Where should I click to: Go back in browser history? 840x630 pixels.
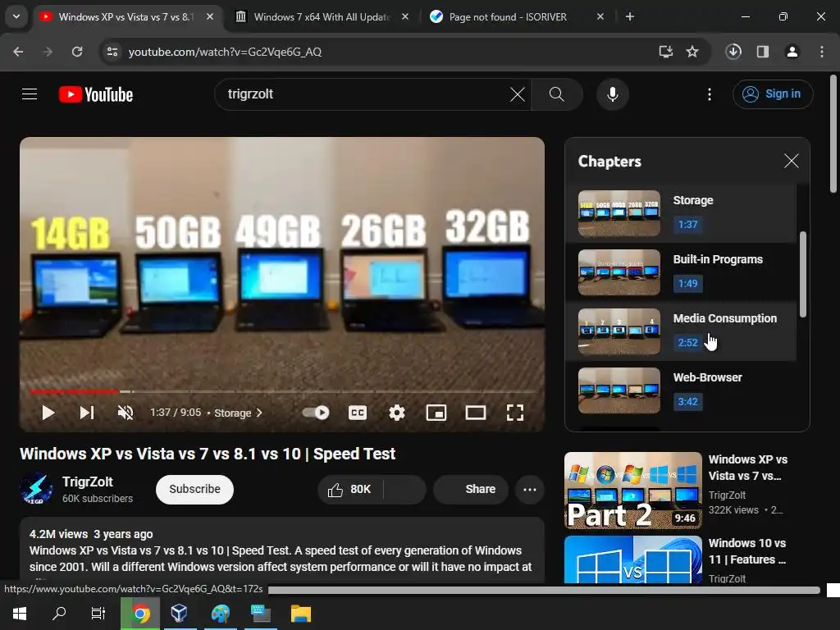[18, 52]
